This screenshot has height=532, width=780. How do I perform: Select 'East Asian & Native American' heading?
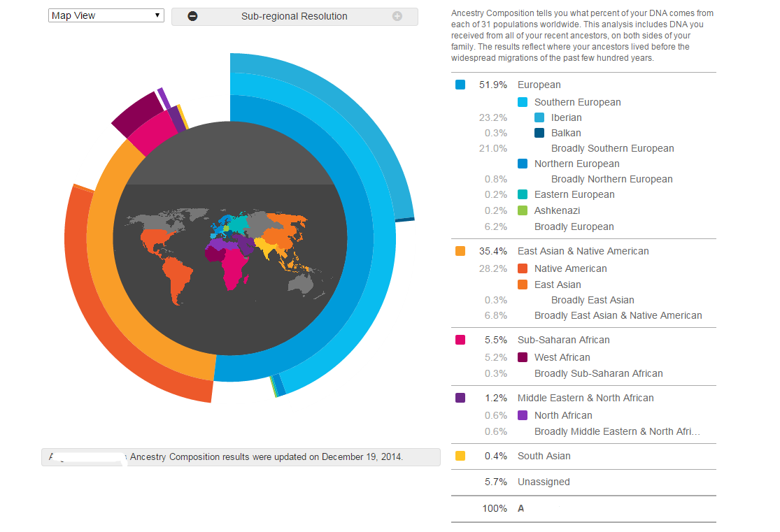tap(583, 251)
